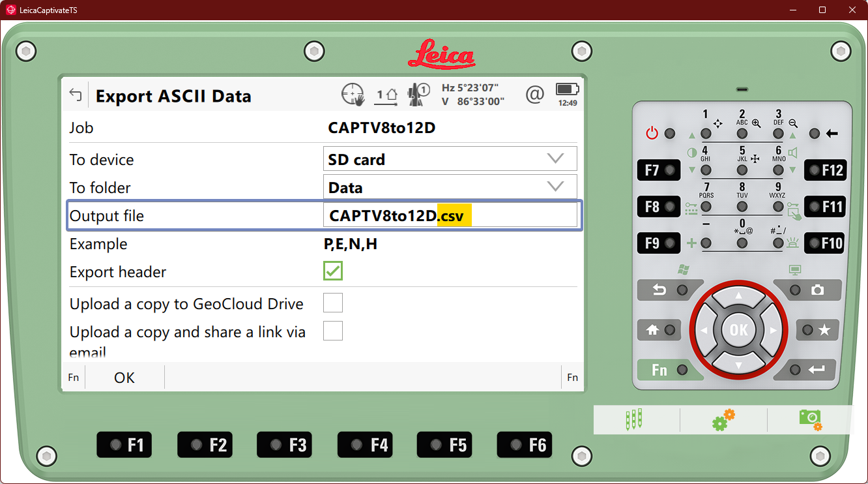
Task: Click the 5 JKL keypad key
Action: (x=742, y=170)
